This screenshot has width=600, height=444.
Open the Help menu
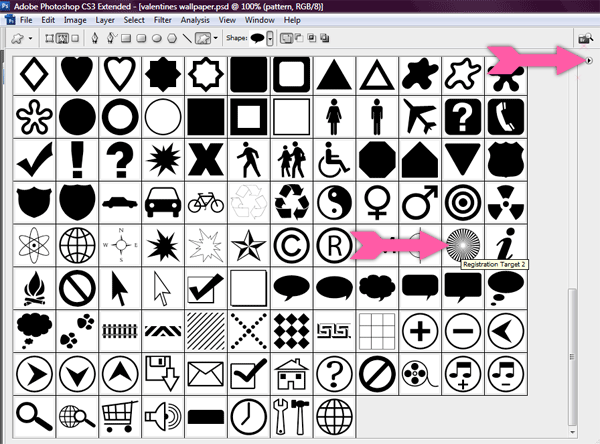292,20
